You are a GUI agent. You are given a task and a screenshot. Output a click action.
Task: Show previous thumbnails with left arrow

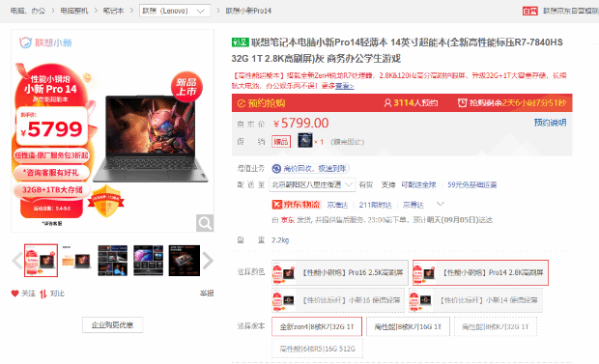coord(17,261)
